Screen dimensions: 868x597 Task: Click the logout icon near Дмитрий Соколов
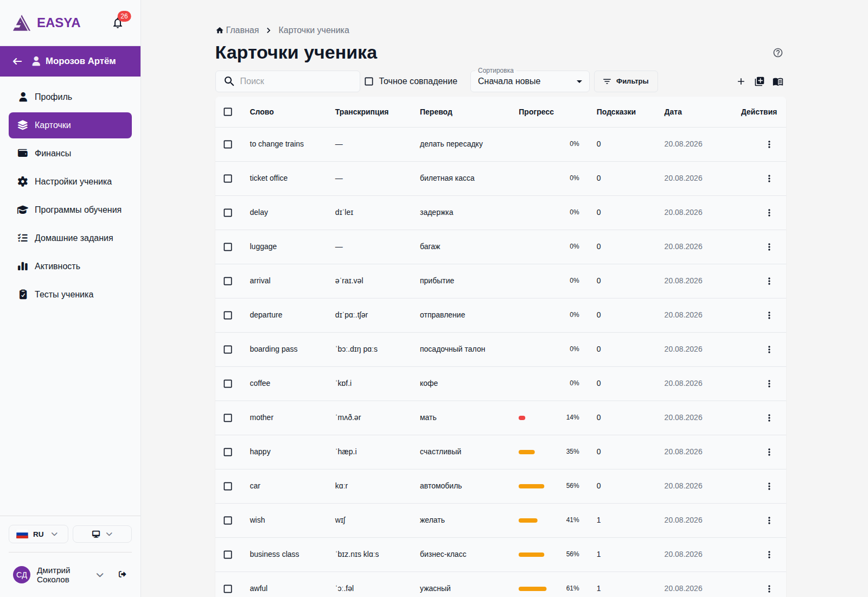coord(123,574)
